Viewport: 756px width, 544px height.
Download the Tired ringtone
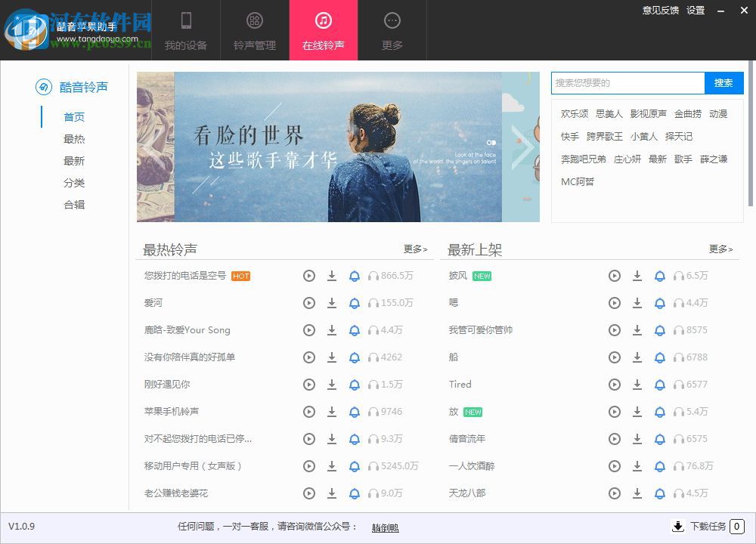[637, 385]
